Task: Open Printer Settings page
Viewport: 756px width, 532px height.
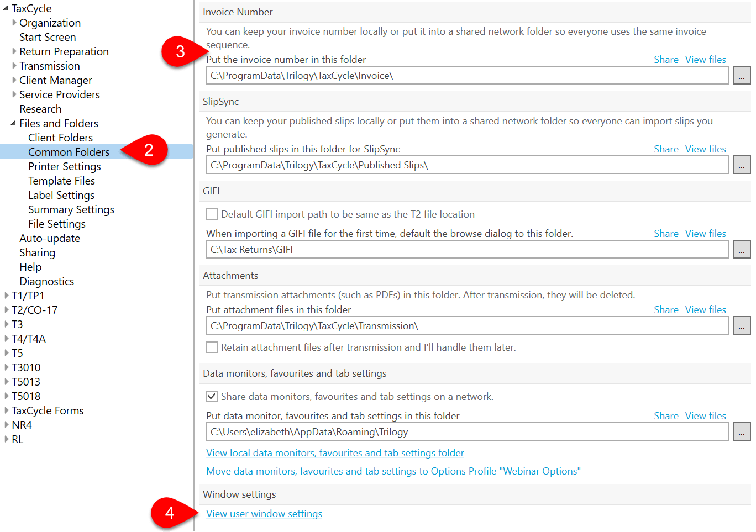Action: click(x=65, y=166)
